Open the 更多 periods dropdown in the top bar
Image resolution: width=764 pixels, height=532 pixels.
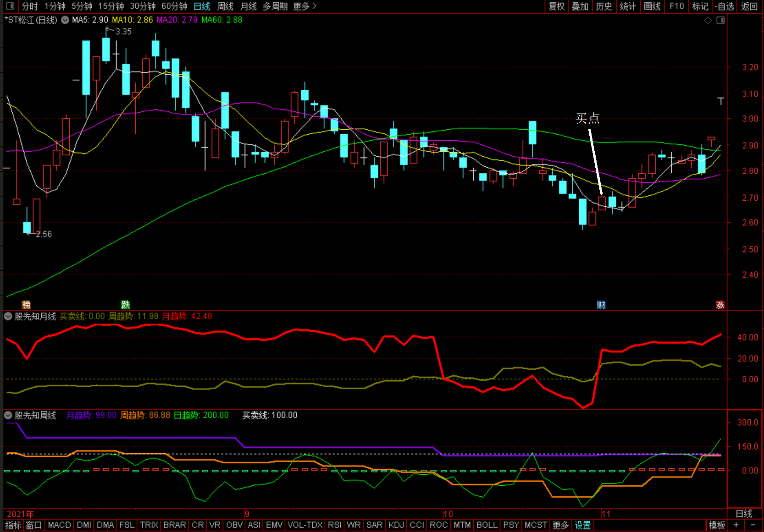tap(304, 6)
